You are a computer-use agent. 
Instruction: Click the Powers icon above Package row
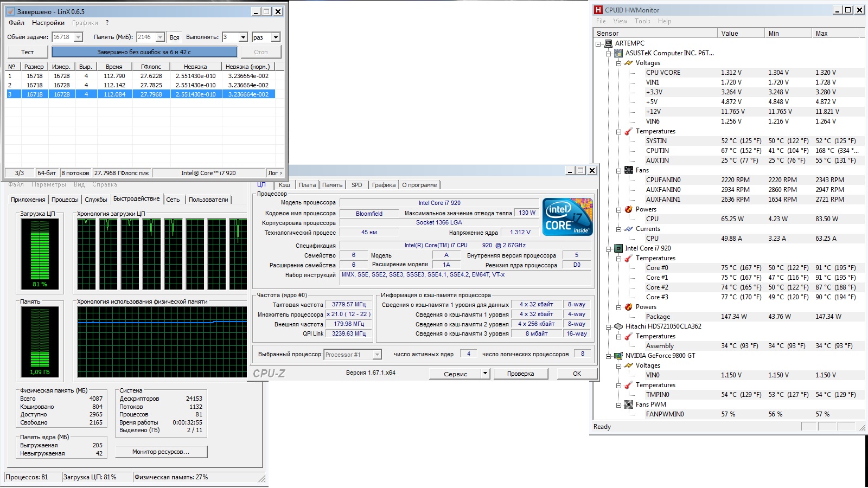pos(629,307)
